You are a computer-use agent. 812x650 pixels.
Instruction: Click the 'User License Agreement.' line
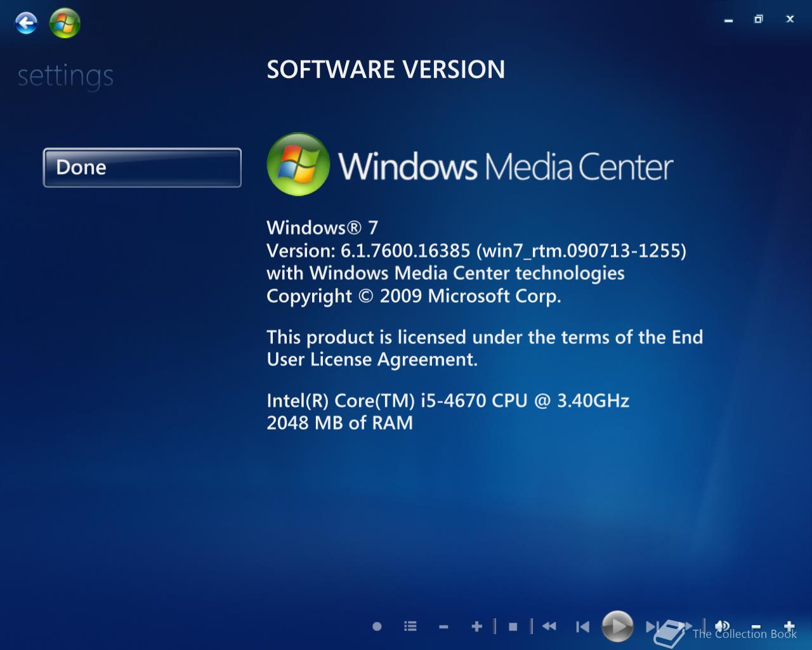point(372,360)
